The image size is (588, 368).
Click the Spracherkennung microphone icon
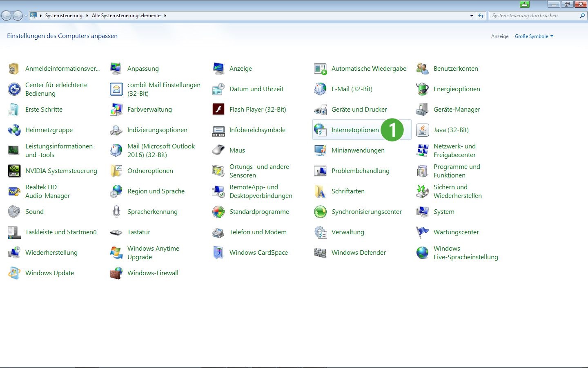pos(116,212)
